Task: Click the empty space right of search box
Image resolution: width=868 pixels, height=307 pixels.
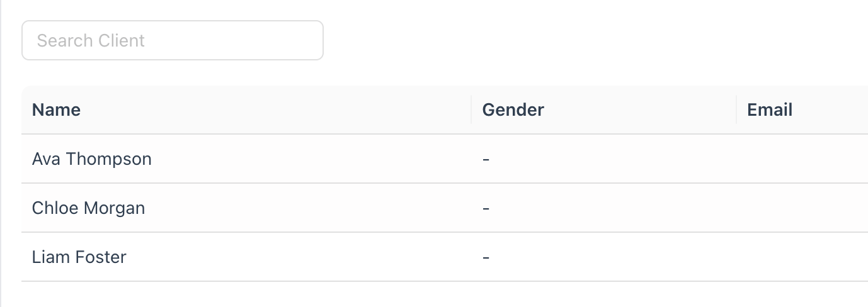Action: [x=567, y=41]
